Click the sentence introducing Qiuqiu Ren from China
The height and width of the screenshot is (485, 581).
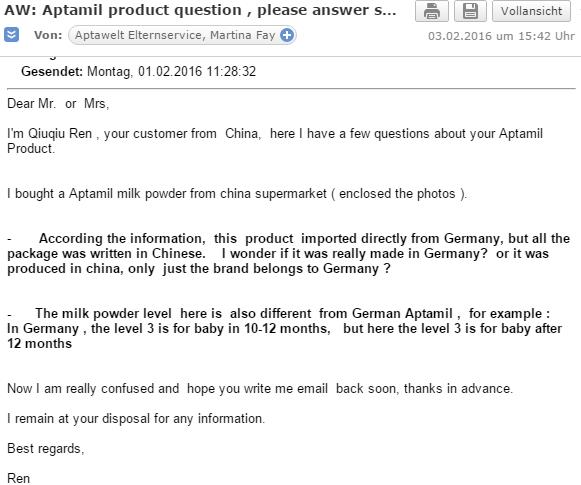coord(275,141)
